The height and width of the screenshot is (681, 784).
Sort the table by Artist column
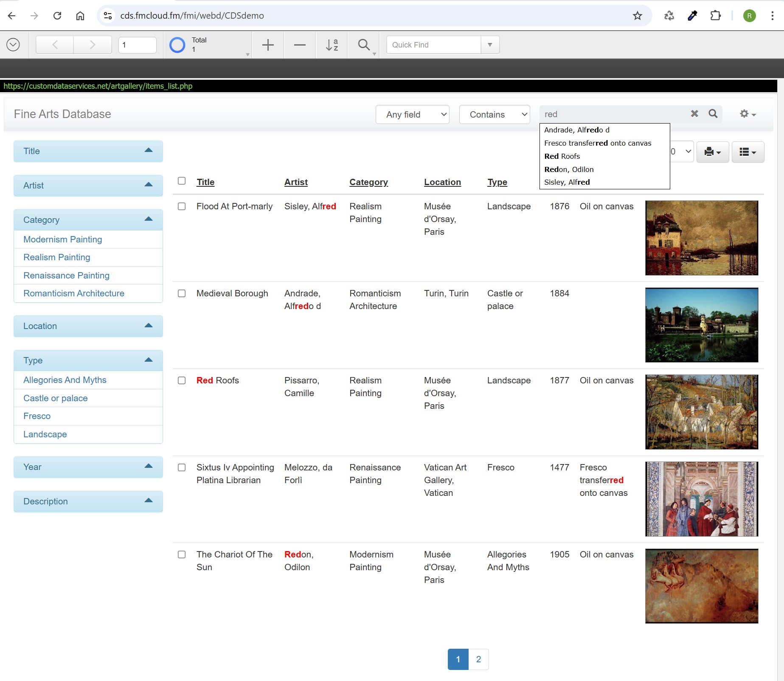(296, 182)
